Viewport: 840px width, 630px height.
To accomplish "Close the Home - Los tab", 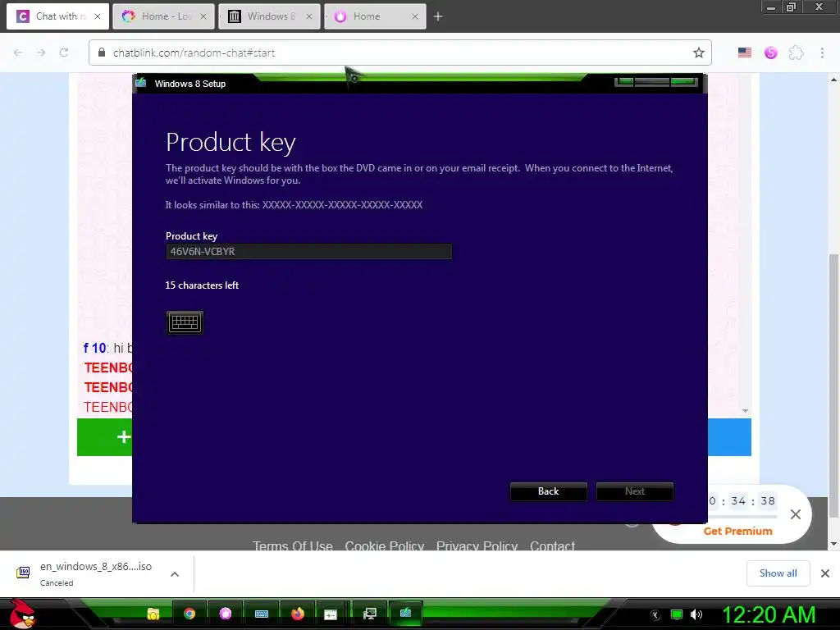I will [x=203, y=16].
